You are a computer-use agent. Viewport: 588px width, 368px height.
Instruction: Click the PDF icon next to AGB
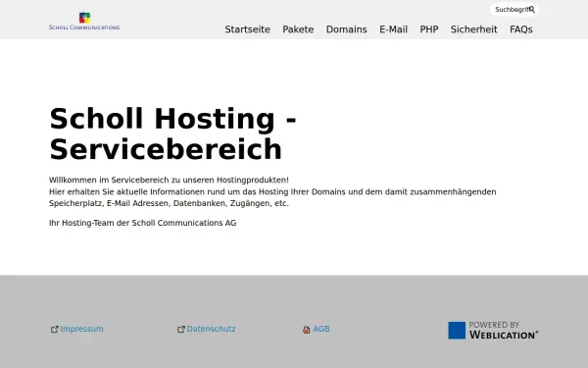click(x=307, y=330)
